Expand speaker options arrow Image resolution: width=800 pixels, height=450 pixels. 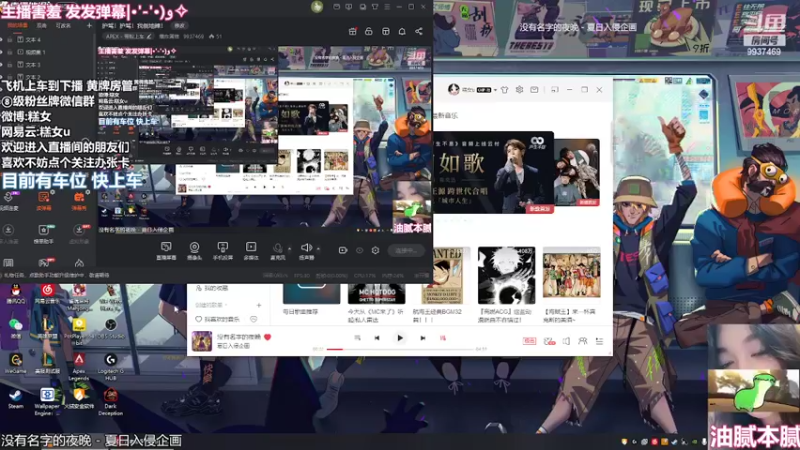pos(318,249)
